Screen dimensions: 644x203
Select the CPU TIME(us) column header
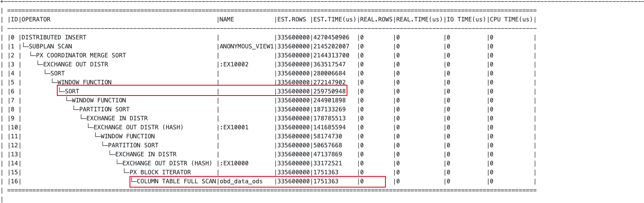click(512, 19)
